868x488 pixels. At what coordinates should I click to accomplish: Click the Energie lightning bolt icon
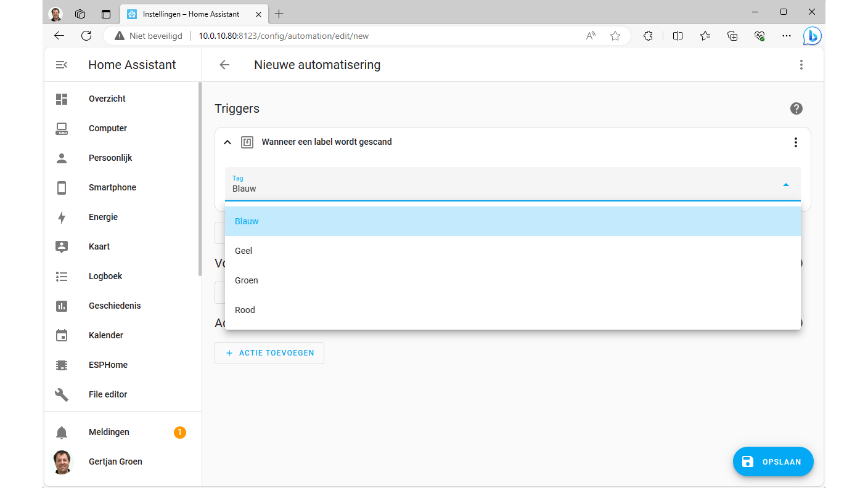click(62, 217)
